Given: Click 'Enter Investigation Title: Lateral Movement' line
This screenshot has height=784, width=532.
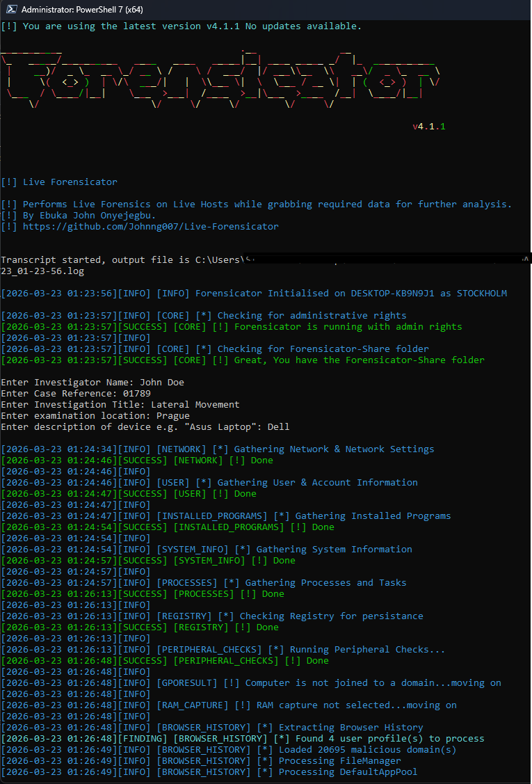Looking at the screenshot, I should coord(120,404).
